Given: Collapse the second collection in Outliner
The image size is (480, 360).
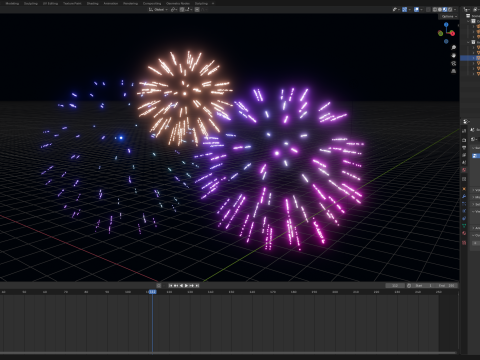Looking at the screenshot, I should click(468, 42).
